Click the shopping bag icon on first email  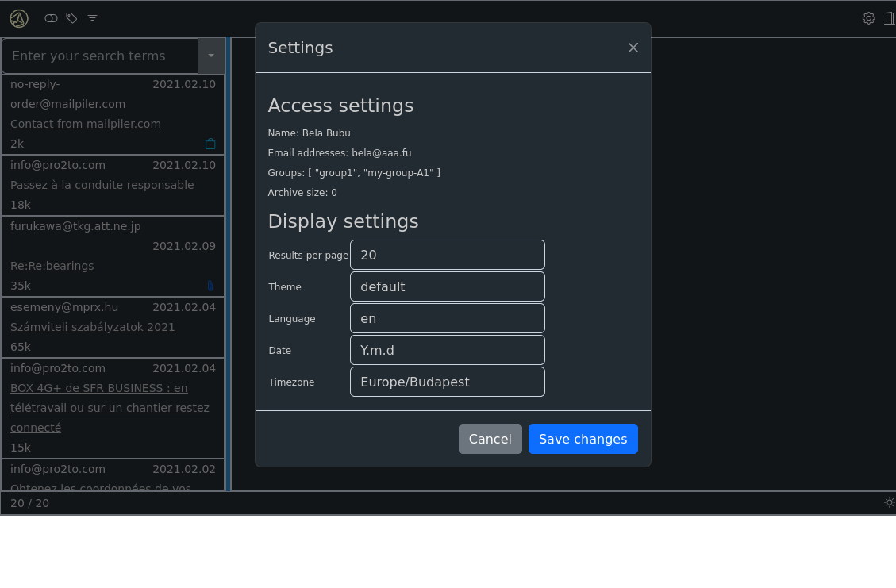point(210,144)
